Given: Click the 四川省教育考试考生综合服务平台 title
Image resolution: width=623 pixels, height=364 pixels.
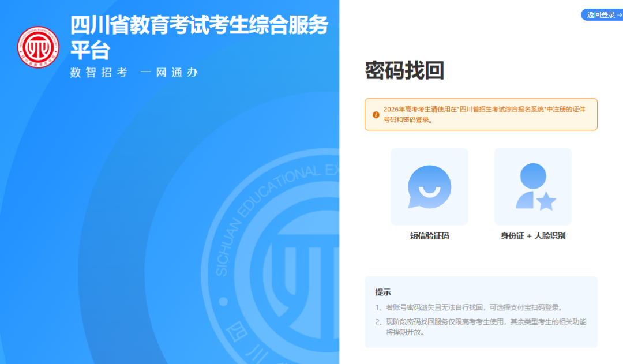Looking at the screenshot, I should coord(199,37).
